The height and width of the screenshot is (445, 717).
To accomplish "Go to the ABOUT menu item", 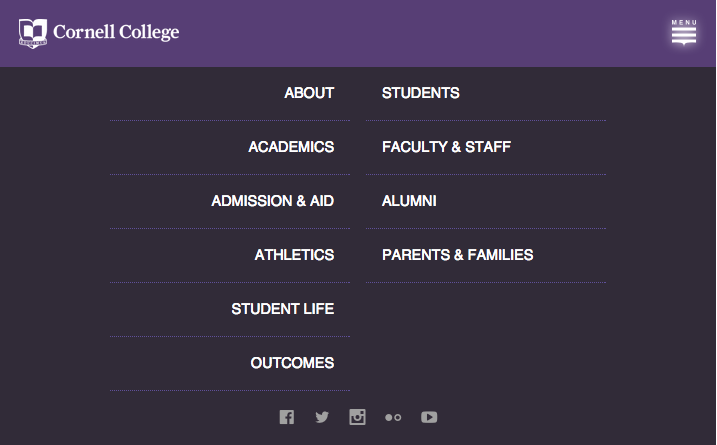I will (x=309, y=93).
